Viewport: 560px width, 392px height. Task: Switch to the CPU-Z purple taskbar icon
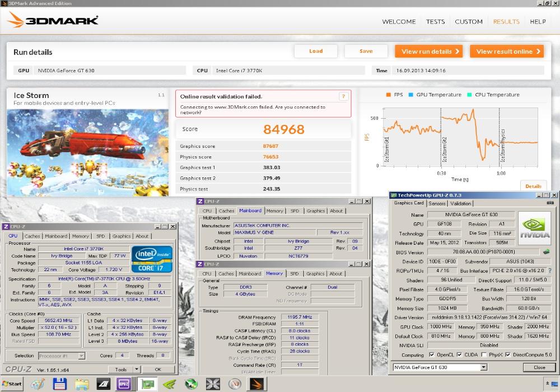(x=124, y=384)
